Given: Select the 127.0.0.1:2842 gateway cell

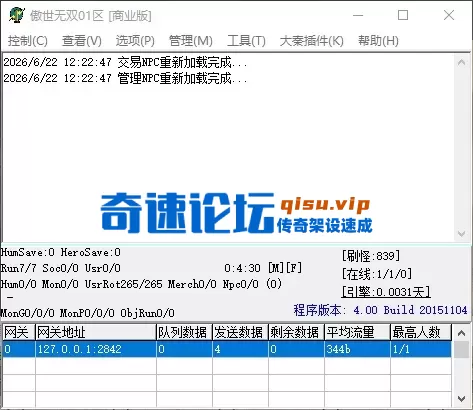Looking at the screenshot, I should tap(96, 349).
